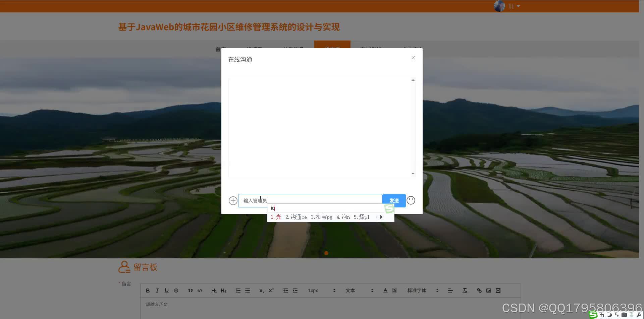The image size is (644, 319).
Task: Open the emoji picker in the chat dialog
Action: click(411, 200)
